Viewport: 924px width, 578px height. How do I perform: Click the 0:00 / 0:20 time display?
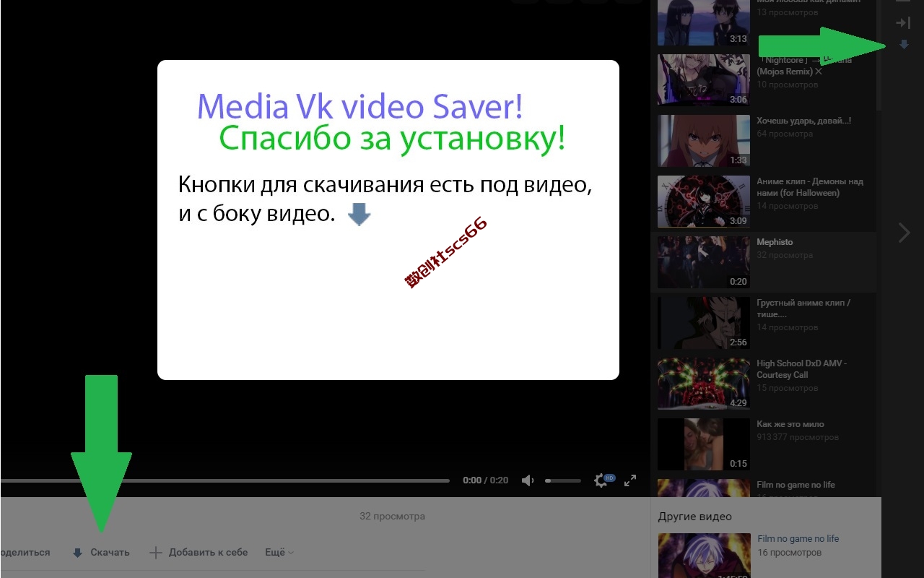tap(486, 480)
